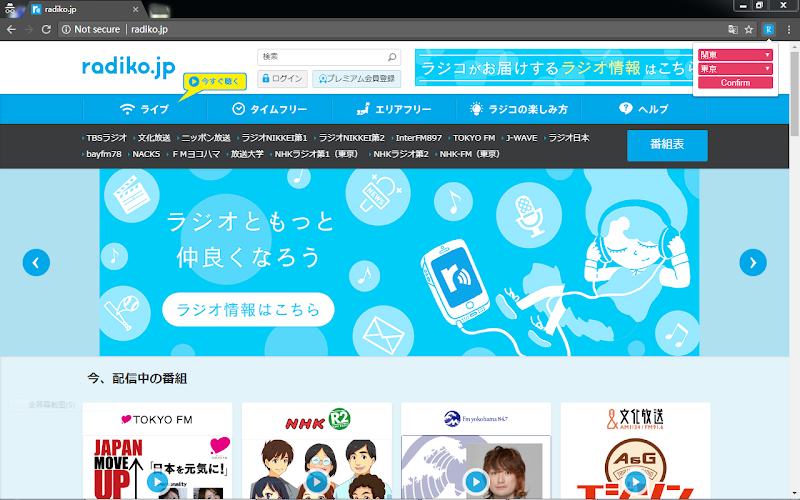Click the 文化放送 logo on card

pos(635,419)
